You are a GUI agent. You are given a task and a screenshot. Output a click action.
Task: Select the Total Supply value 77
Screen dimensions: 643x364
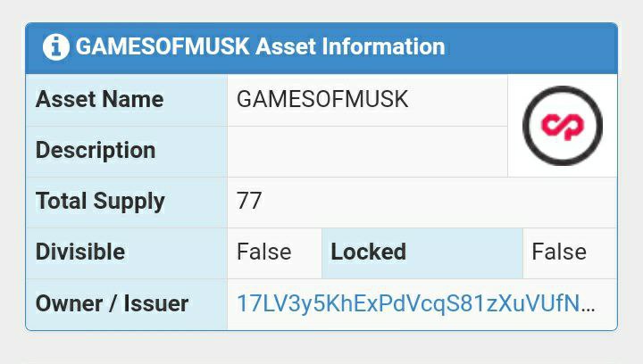249,201
